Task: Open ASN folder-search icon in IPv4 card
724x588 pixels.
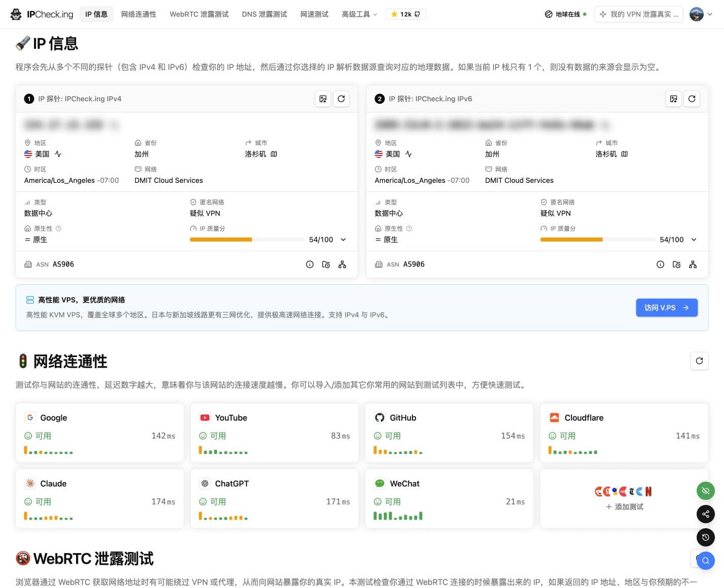Action: 326,264
